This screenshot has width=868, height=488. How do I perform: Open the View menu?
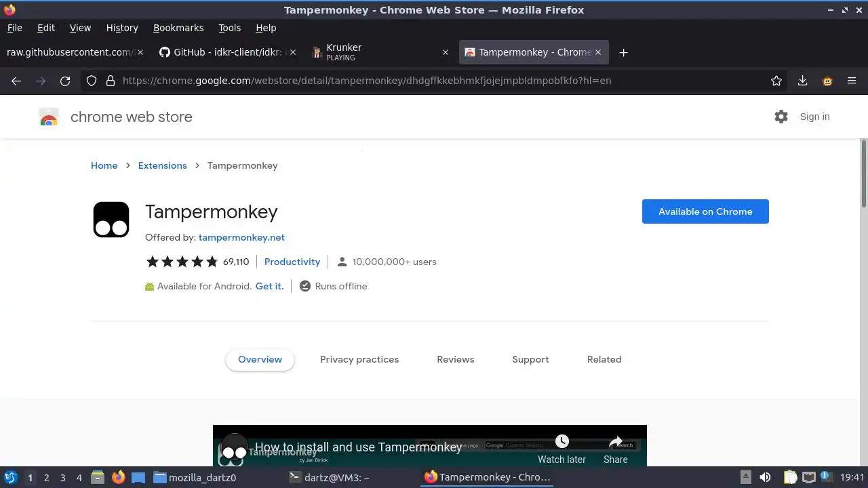[x=80, y=28]
